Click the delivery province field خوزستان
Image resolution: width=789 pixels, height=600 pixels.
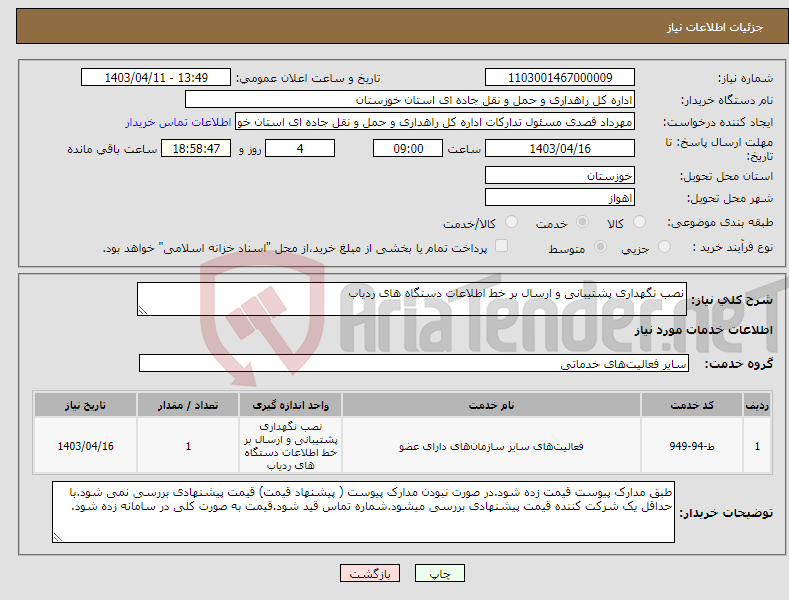click(560, 176)
